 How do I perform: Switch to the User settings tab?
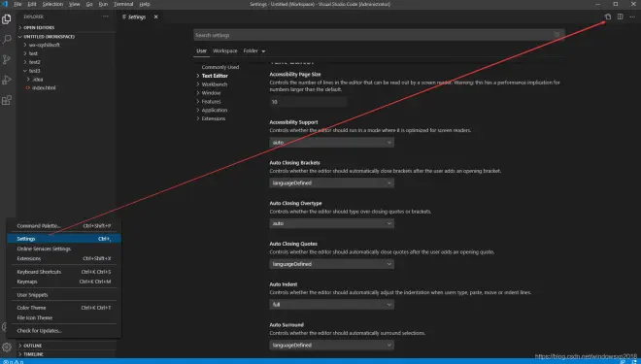click(x=202, y=51)
